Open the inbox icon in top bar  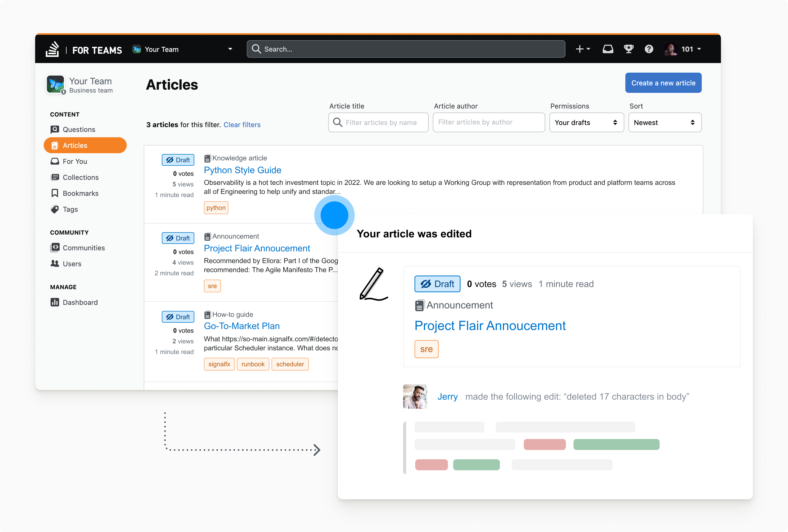click(x=608, y=49)
